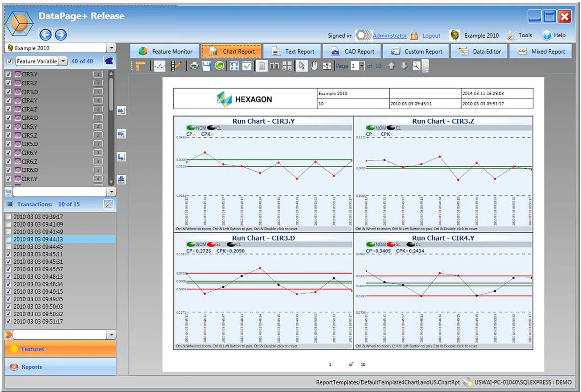Open the Example 2010 database dropdown

pyautogui.click(x=111, y=48)
